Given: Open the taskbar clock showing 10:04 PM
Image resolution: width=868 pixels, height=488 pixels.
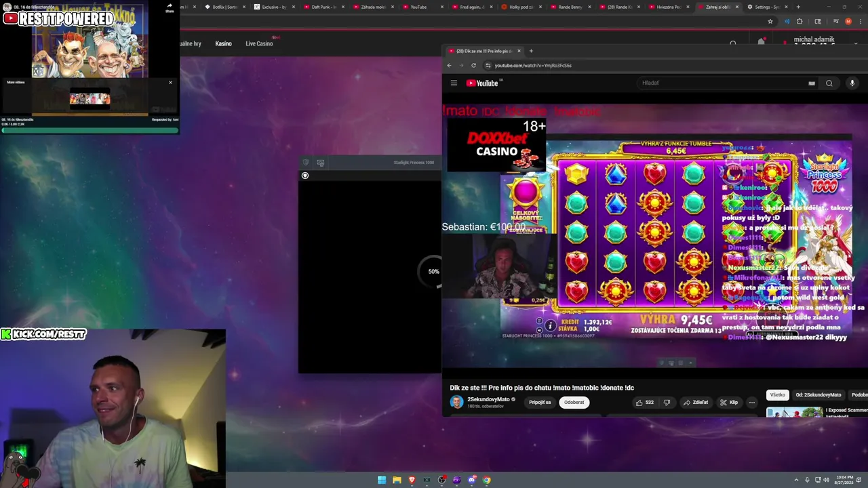Looking at the screenshot, I should pyautogui.click(x=845, y=480).
